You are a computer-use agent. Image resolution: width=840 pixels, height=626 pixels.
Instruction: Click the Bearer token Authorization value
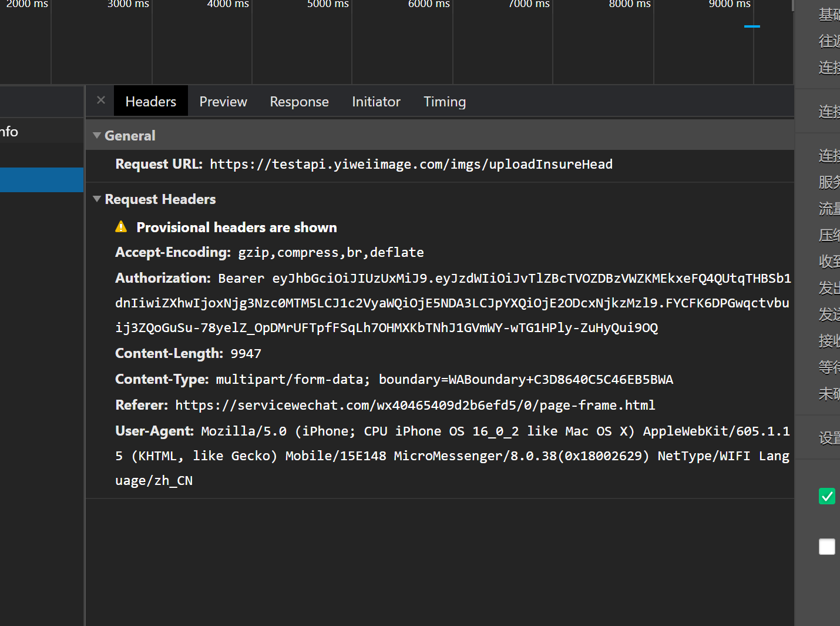click(x=452, y=303)
